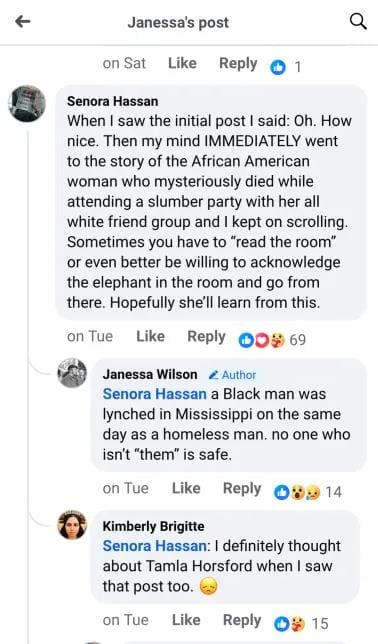Viewport: 378px width, 644px height.
Task: Open Senora Hassan's profile picture
Action: (x=27, y=104)
